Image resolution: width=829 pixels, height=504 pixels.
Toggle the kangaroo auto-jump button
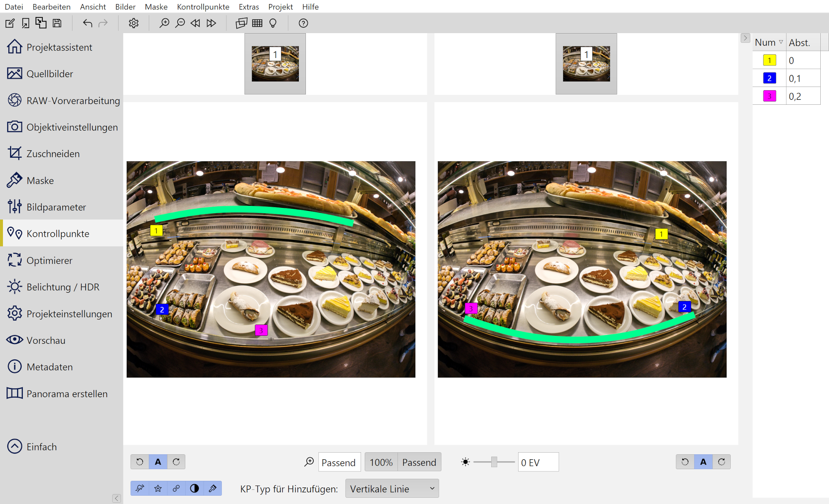pyautogui.click(x=140, y=489)
